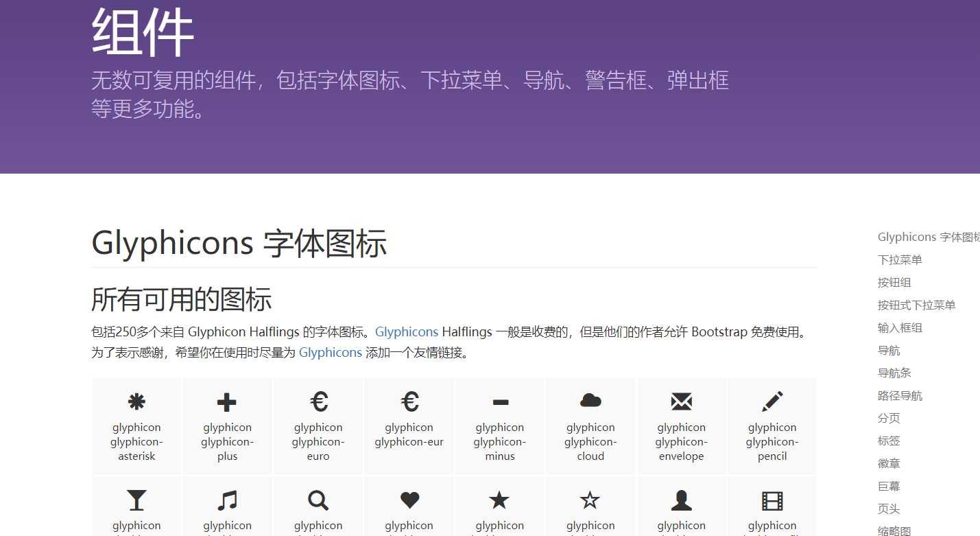The width and height of the screenshot is (980, 536).
Task: Jump to 导航 section in sidebar
Action: coord(889,350)
